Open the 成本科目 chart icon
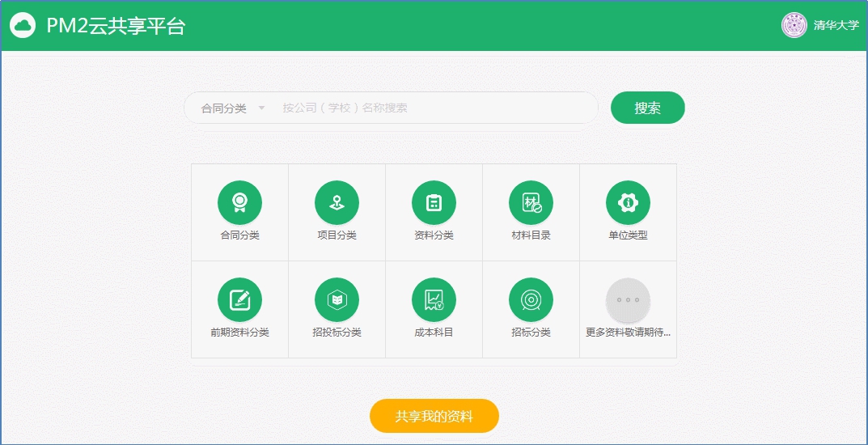Viewport: 868px width, 445px height. [x=434, y=299]
